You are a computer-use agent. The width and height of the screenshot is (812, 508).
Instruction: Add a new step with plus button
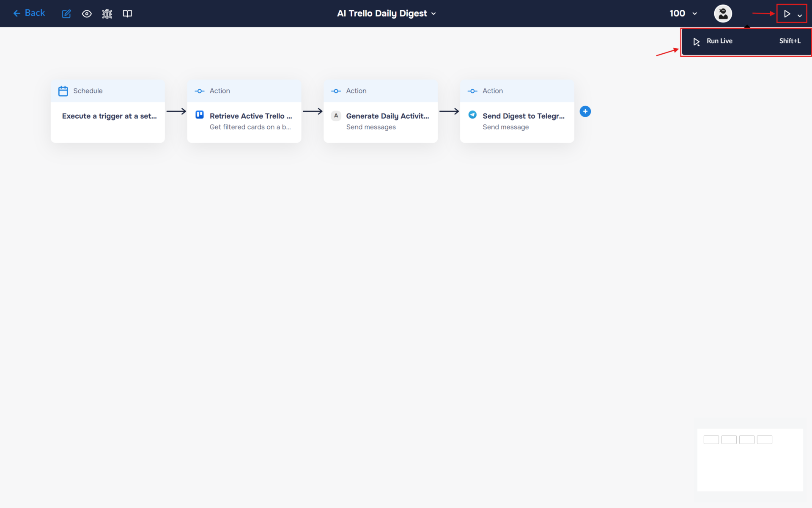pyautogui.click(x=585, y=111)
